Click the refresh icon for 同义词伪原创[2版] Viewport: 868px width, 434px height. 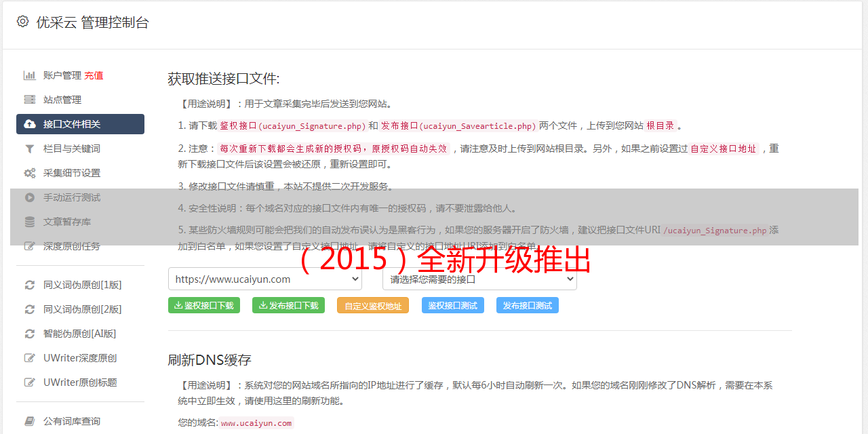point(30,309)
